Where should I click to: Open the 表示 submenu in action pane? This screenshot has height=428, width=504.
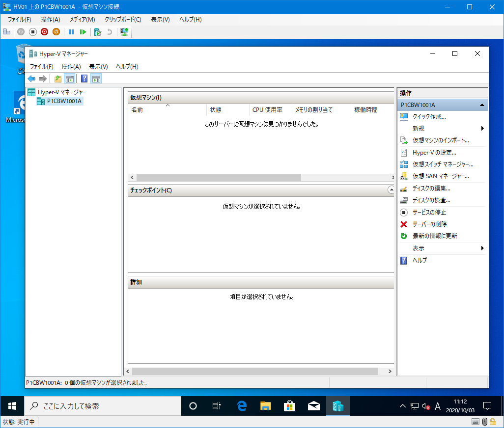[420, 248]
